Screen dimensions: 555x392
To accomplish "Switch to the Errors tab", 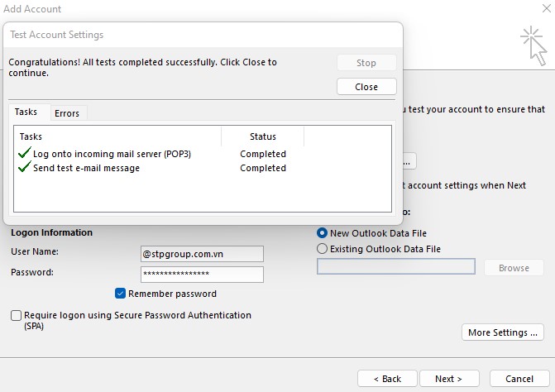I will pyautogui.click(x=67, y=113).
